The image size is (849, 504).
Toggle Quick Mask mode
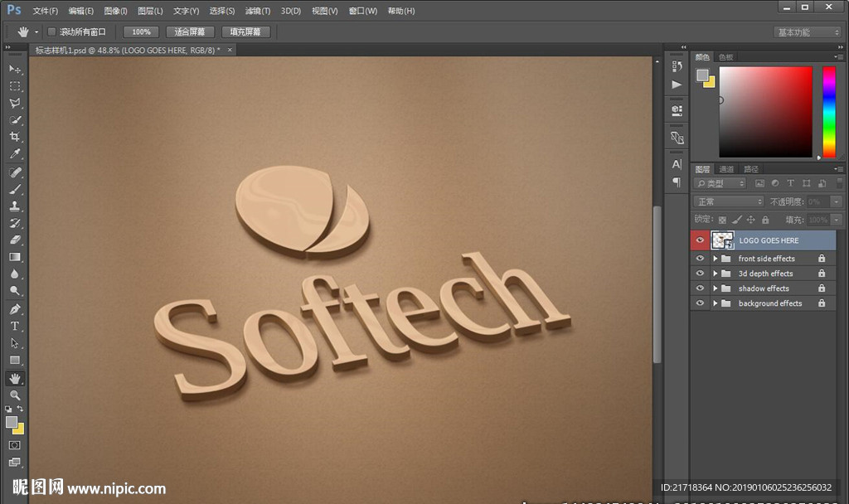pos(15,445)
